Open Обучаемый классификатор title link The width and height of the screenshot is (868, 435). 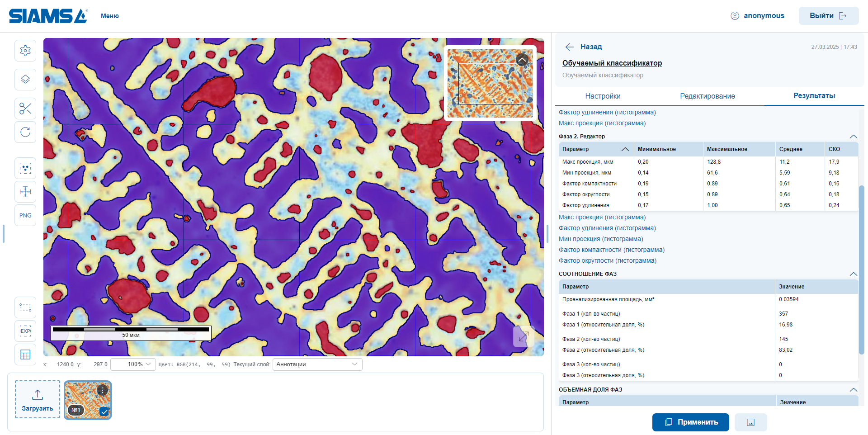pos(612,63)
